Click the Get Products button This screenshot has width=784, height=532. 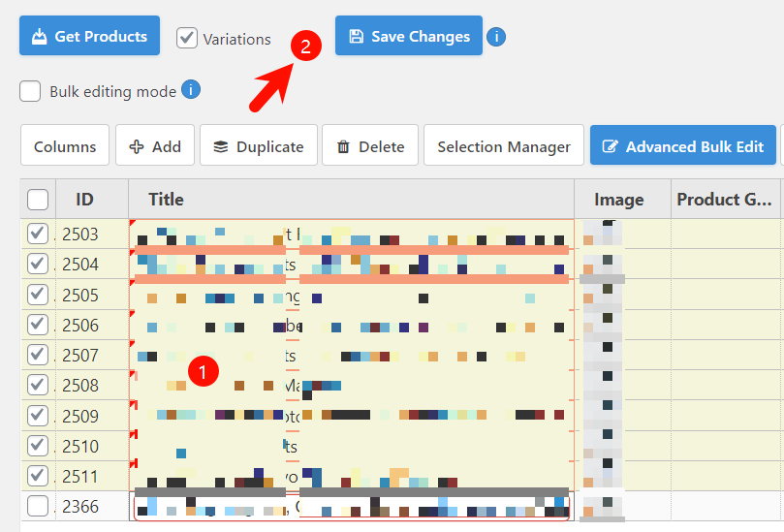[x=89, y=36]
